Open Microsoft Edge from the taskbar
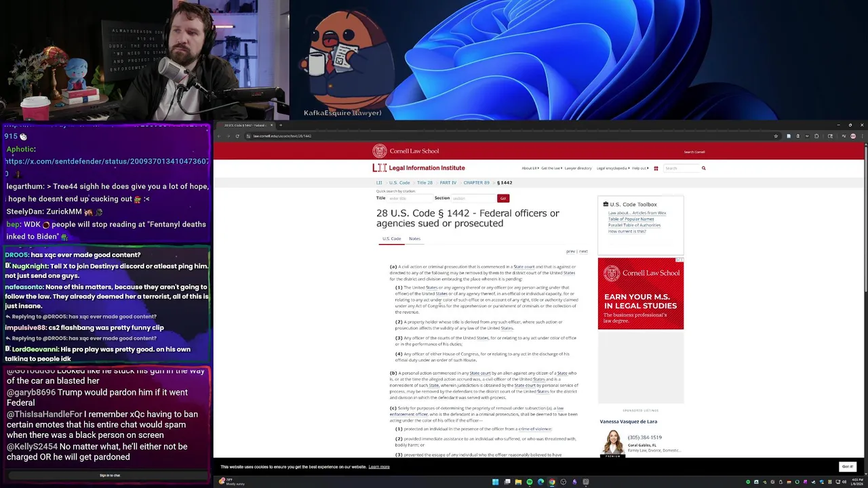This screenshot has width=868, height=488. pos(540,482)
